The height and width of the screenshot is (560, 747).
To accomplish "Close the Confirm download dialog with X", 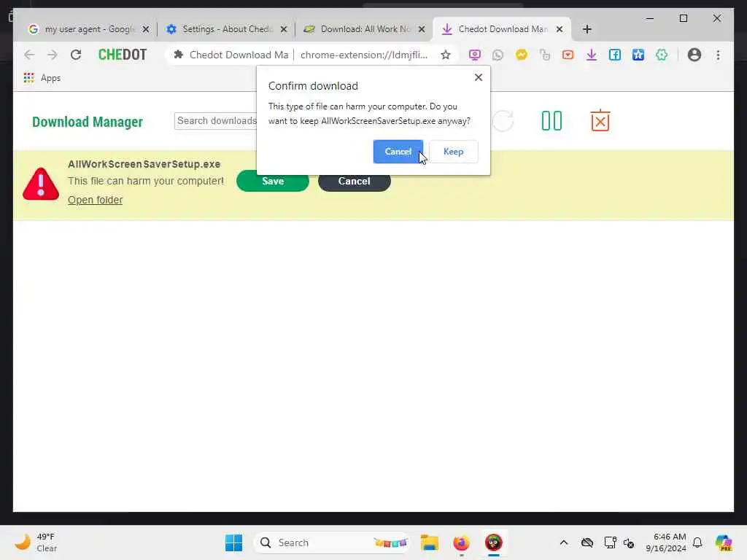I will [x=479, y=77].
